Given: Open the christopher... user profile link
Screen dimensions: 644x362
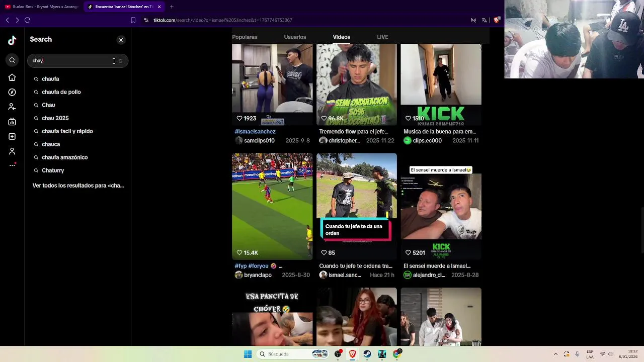Looking at the screenshot, I should 344,141.
